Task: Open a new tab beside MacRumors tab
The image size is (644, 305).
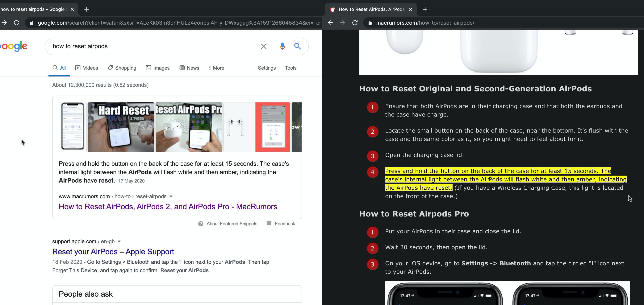Action: tap(425, 10)
